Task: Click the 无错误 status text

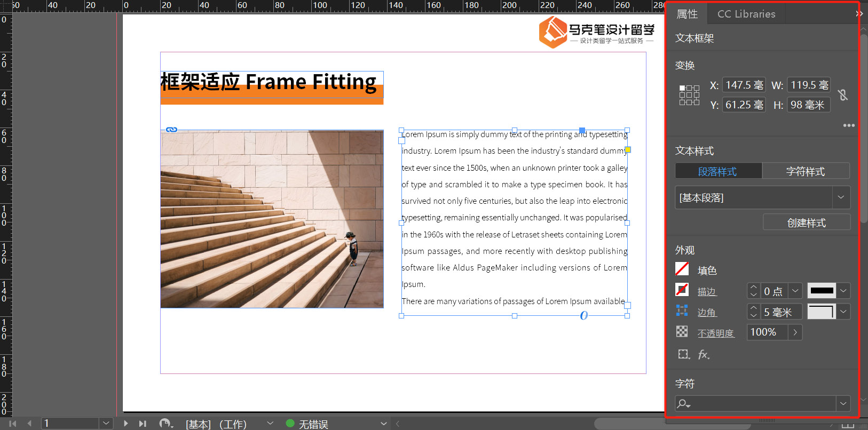Action: click(x=313, y=424)
